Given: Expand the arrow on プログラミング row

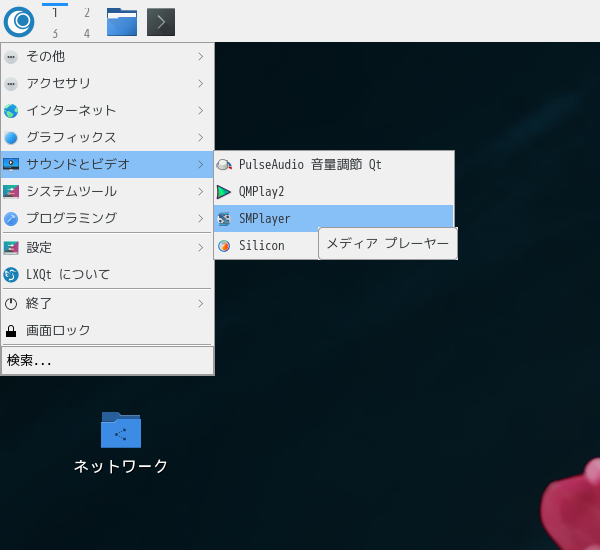Looking at the screenshot, I should tap(201, 219).
